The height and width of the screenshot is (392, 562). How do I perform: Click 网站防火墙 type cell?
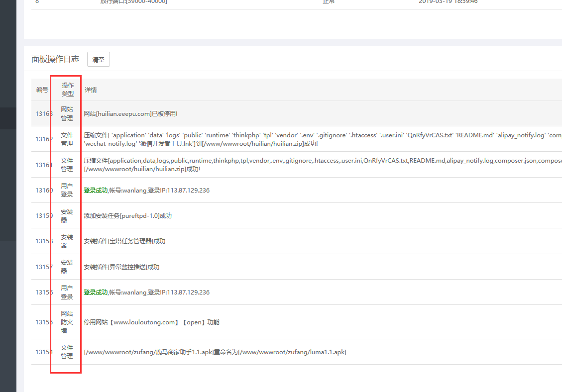(x=67, y=322)
